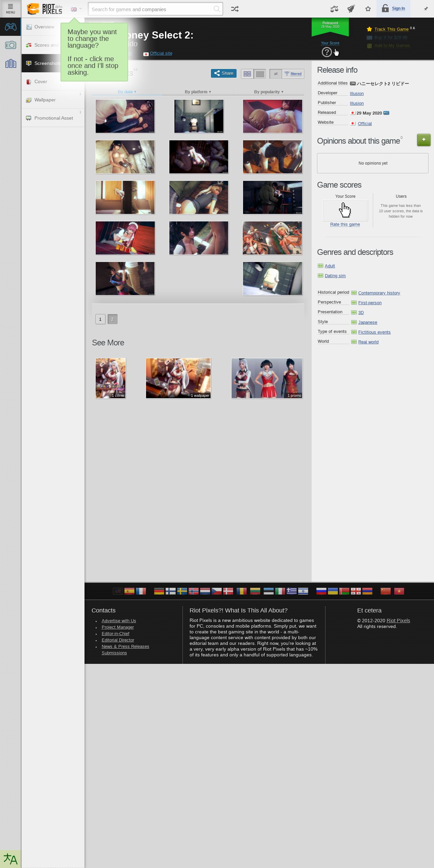Open Developer Illusion link
This screenshot has width=434, height=868.
pyautogui.click(x=357, y=94)
